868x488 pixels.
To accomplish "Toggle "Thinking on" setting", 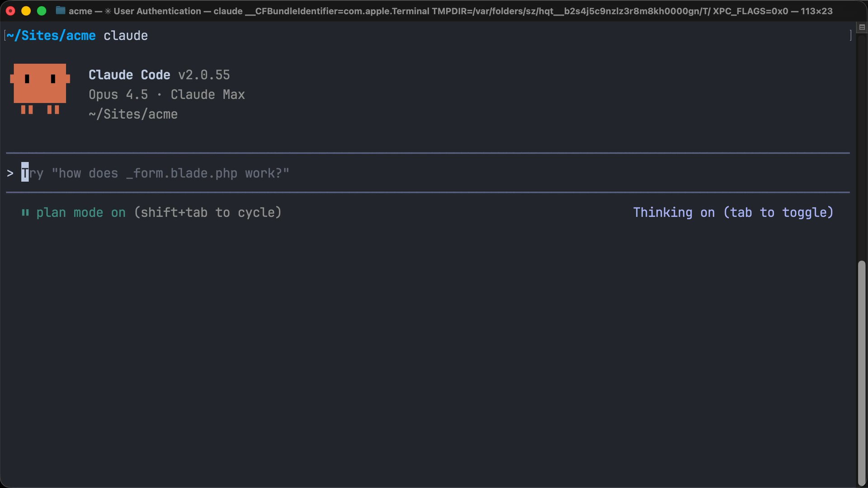I will tap(674, 212).
